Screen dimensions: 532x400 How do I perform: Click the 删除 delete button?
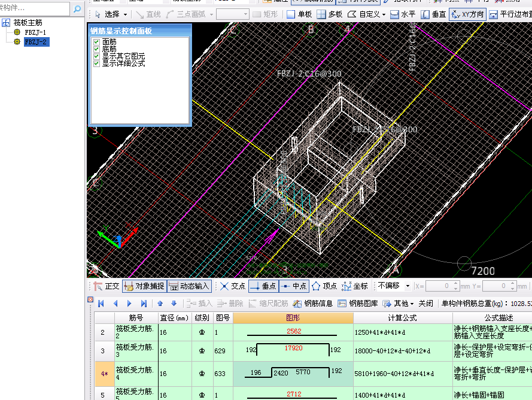pyautogui.click(x=230, y=304)
